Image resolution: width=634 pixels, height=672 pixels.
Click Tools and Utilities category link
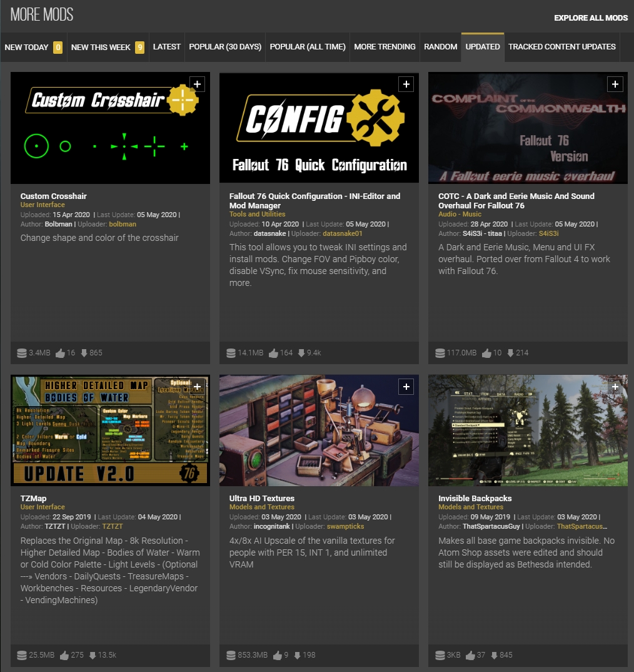tap(257, 214)
